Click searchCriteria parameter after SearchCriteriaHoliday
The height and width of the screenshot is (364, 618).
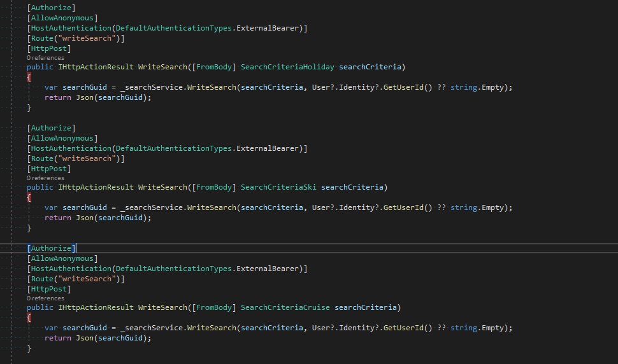[370, 67]
